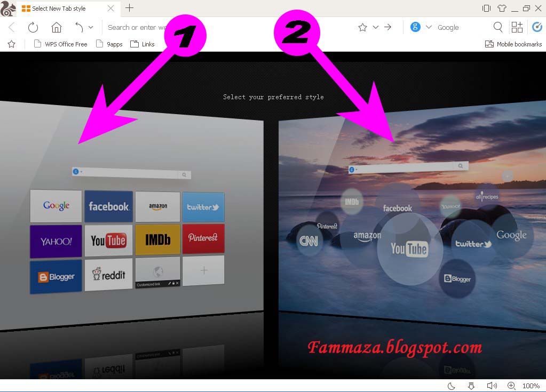Open Mobile bookmarks
The width and height of the screenshot is (546, 392).
pos(513,44)
